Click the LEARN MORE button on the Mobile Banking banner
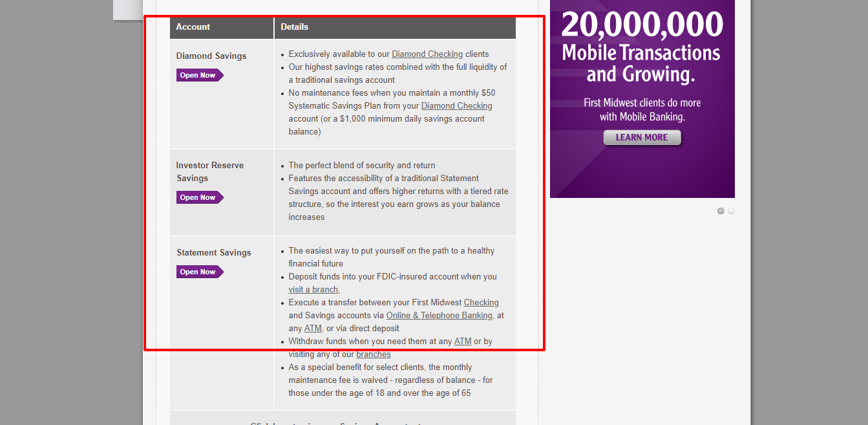Screen dimensions: 868x425 [642, 137]
